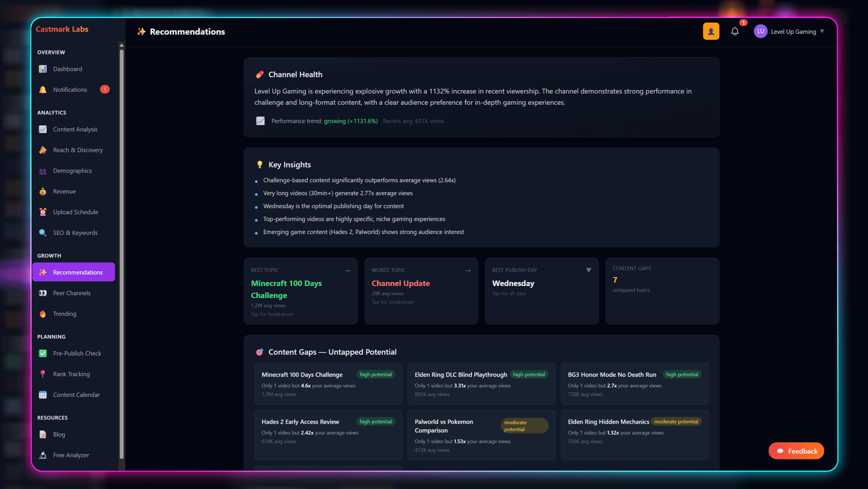This screenshot has height=489, width=868.
Task: Select the Peer Channels binoculars icon
Action: [x=43, y=293]
